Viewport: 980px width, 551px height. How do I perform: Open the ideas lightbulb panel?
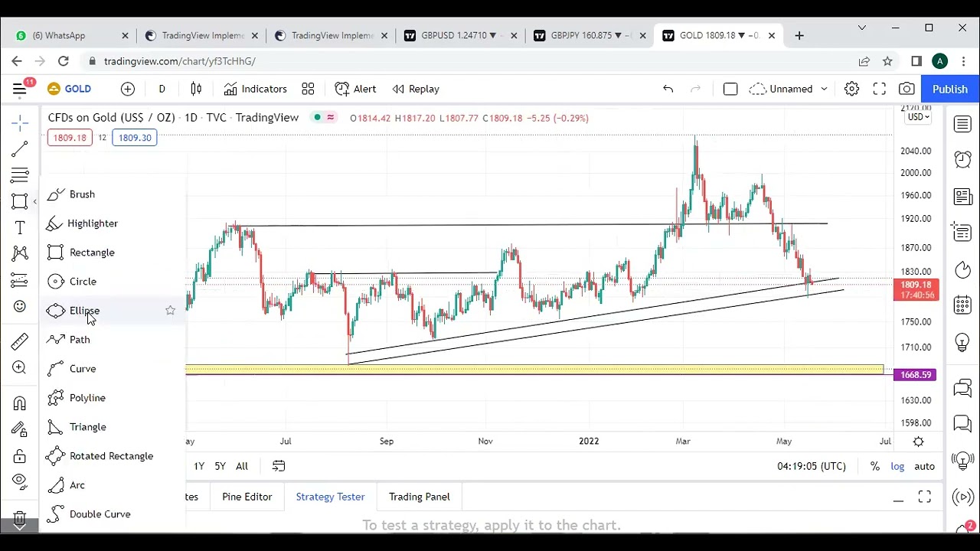pos(962,342)
